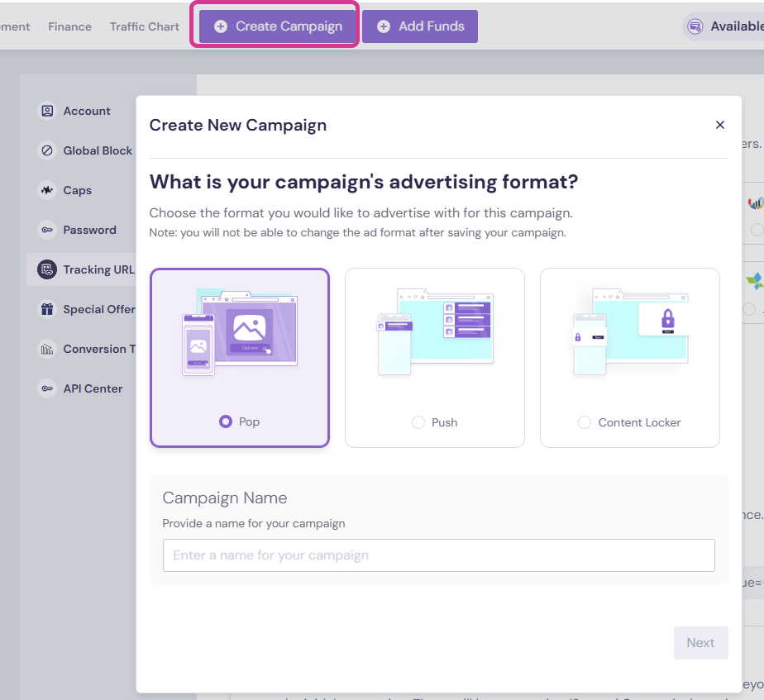Screen dimensions: 764x700
Task: Click the Global Block icon
Action: pos(45,150)
